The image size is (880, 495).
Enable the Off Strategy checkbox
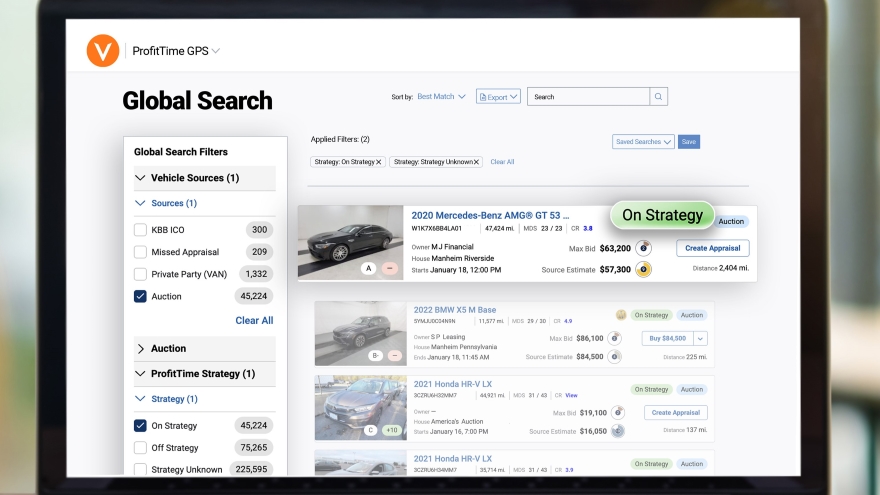click(141, 448)
